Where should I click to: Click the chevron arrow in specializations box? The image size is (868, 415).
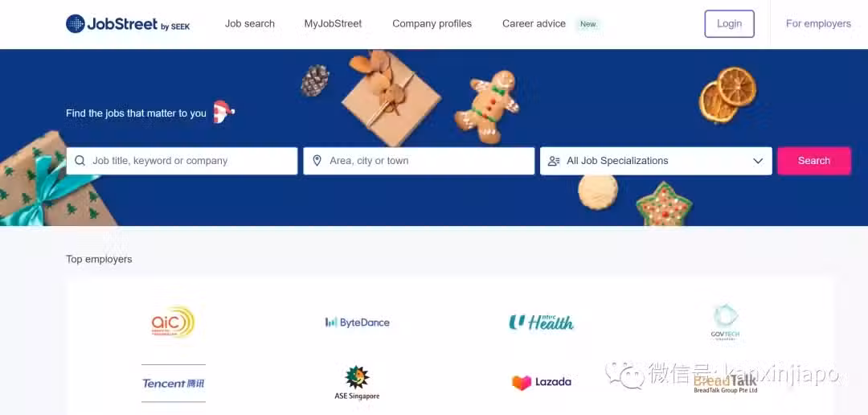click(758, 161)
